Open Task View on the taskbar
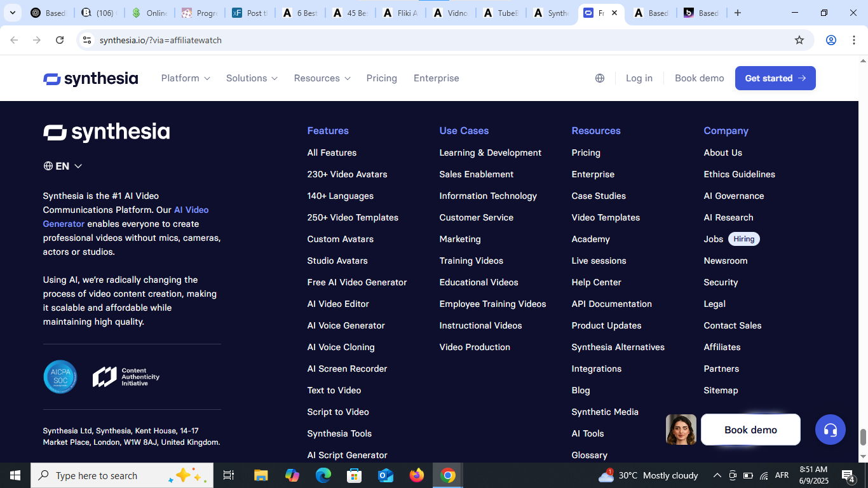Viewport: 868px width, 488px height. [229, 475]
